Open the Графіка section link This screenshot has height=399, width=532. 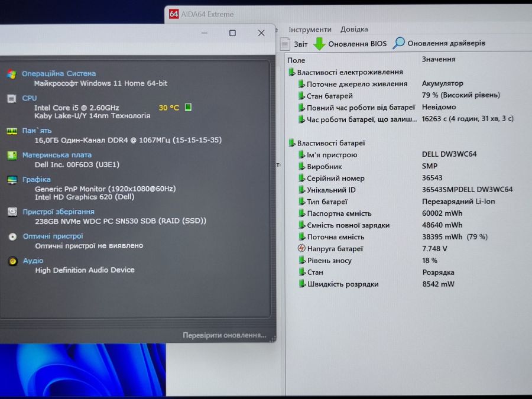[x=36, y=180]
